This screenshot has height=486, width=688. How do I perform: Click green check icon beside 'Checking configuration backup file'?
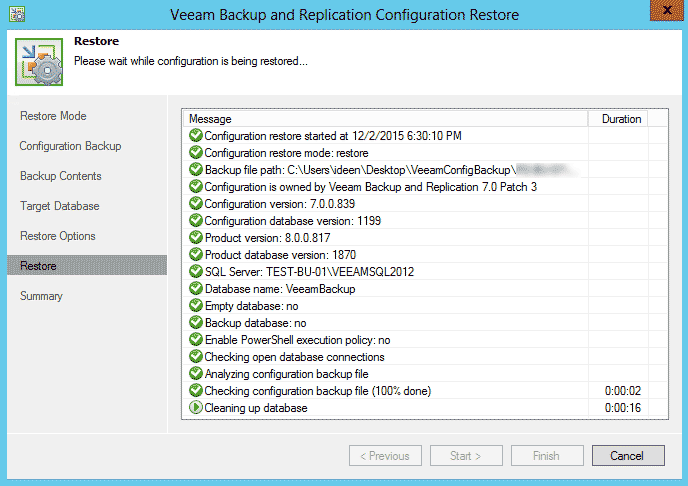click(195, 390)
